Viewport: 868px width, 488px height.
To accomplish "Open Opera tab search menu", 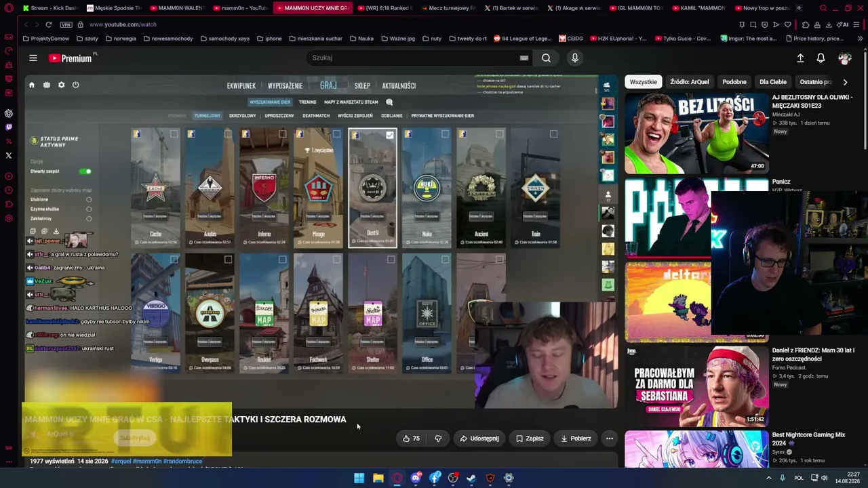I will [823, 8].
